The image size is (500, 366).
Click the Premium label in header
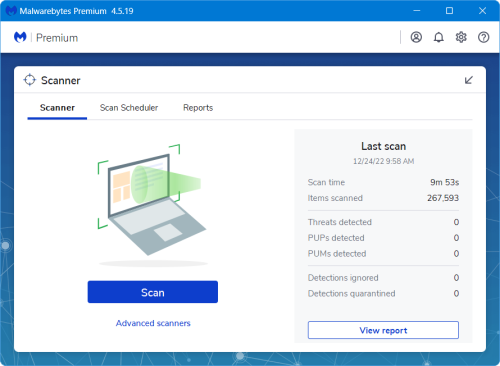click(x=57, y=38)
